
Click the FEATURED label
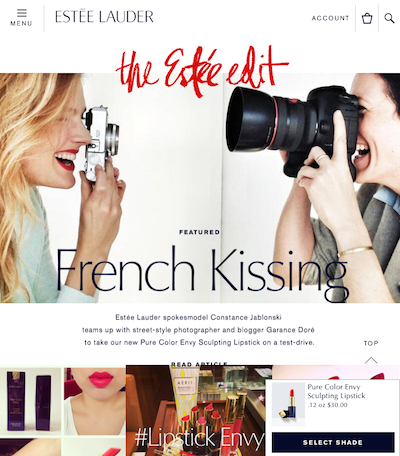pyautogui.click(x=199, y=232)
